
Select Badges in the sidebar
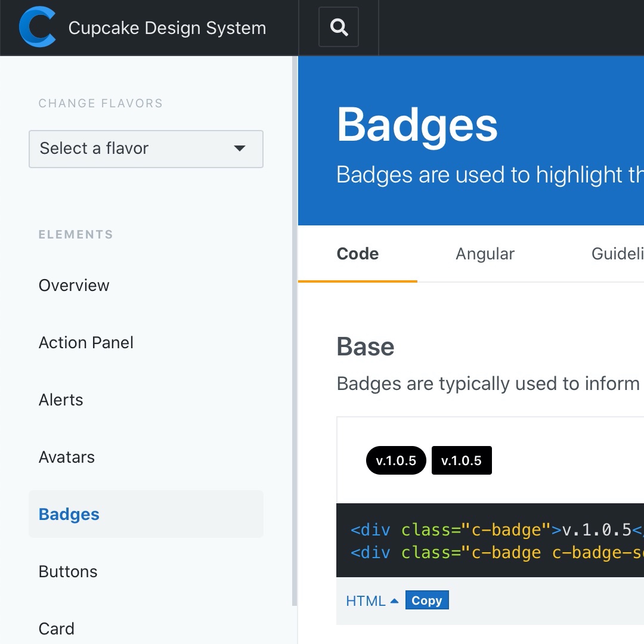pyautogui.click(x=69, y=515)
